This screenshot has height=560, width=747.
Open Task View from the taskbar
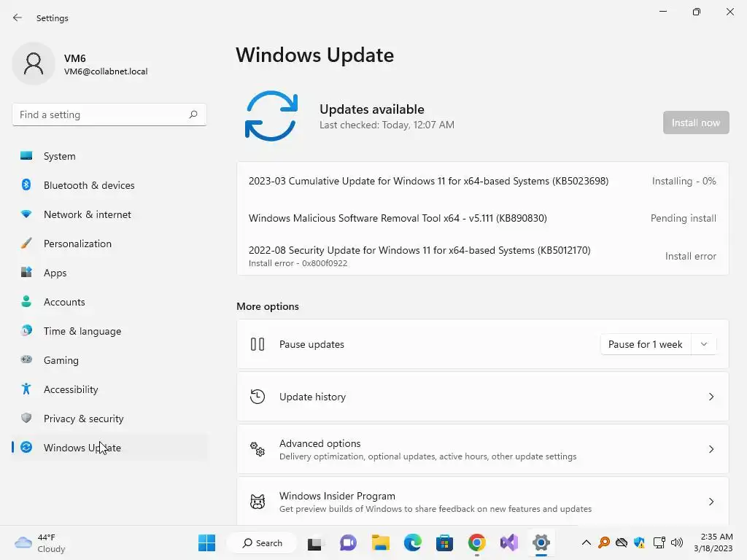314,542
